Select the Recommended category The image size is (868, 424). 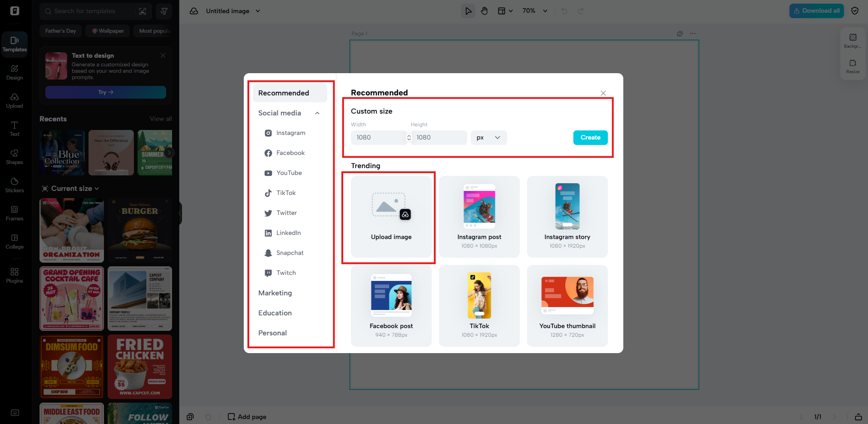[x=290, y=93]
